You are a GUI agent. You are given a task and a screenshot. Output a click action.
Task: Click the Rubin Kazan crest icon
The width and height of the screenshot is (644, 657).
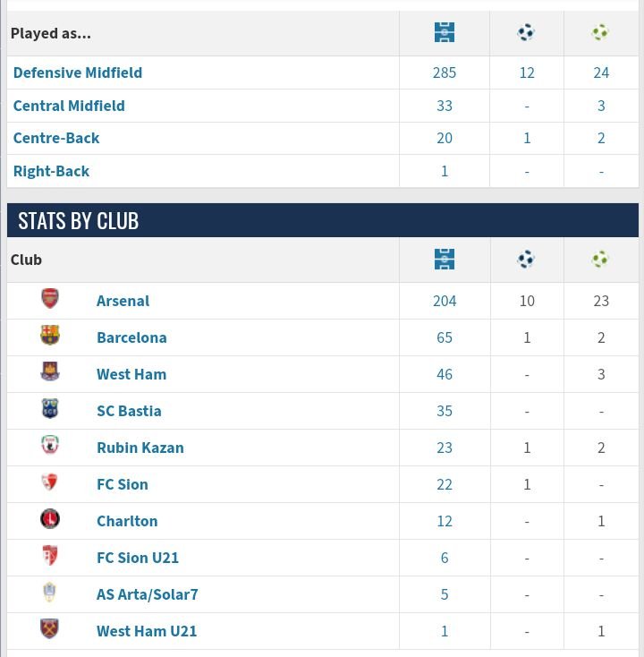click(50, 446)
